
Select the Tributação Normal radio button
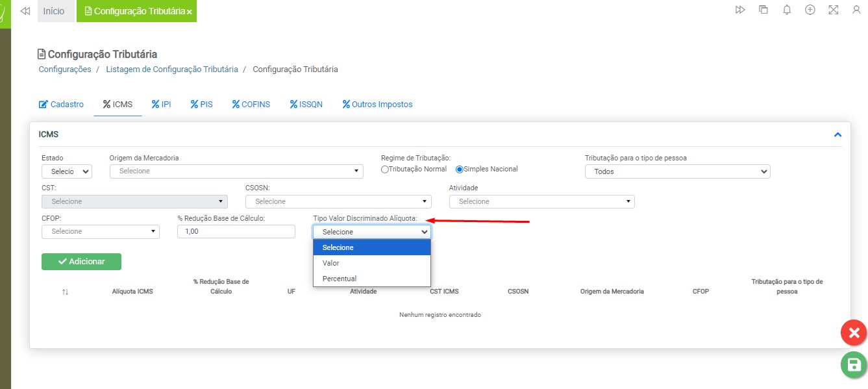click(385, 169)
